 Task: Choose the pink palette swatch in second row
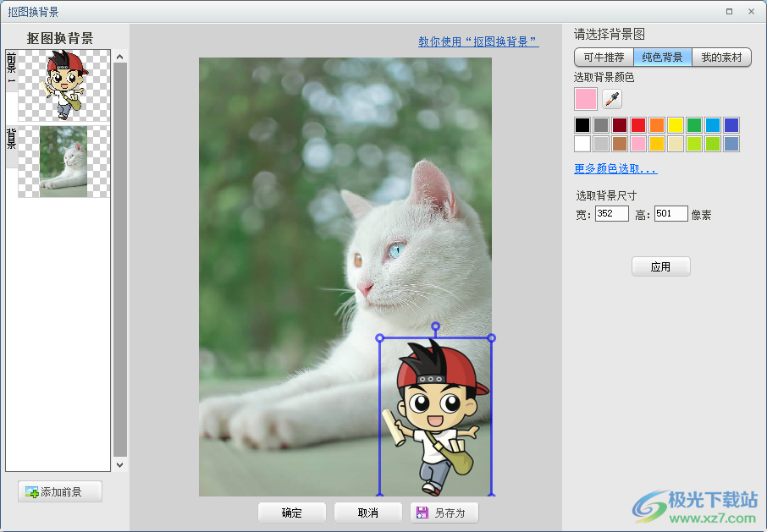tap(638, 144)
